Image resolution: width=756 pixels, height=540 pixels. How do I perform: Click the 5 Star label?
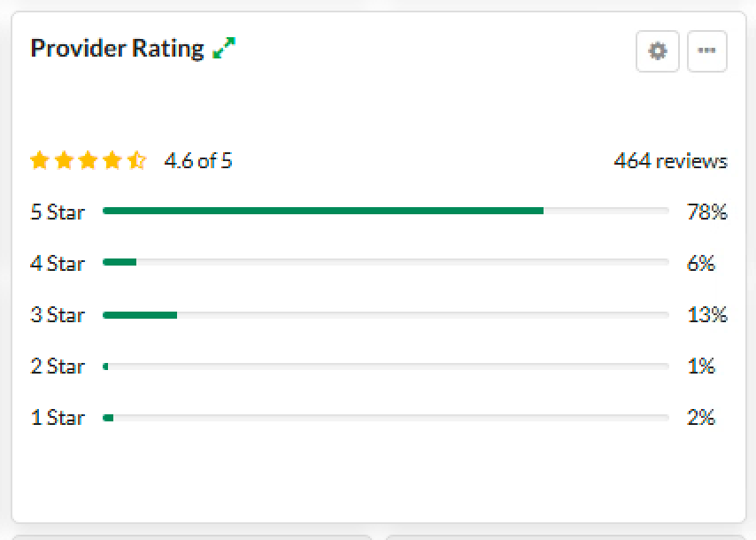tap(58, 212)
